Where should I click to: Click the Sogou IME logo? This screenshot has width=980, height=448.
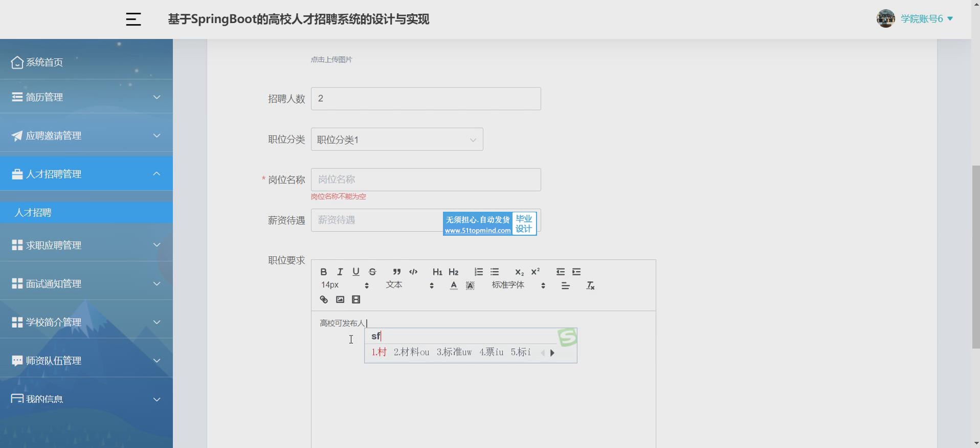click(x=567, y=338)
